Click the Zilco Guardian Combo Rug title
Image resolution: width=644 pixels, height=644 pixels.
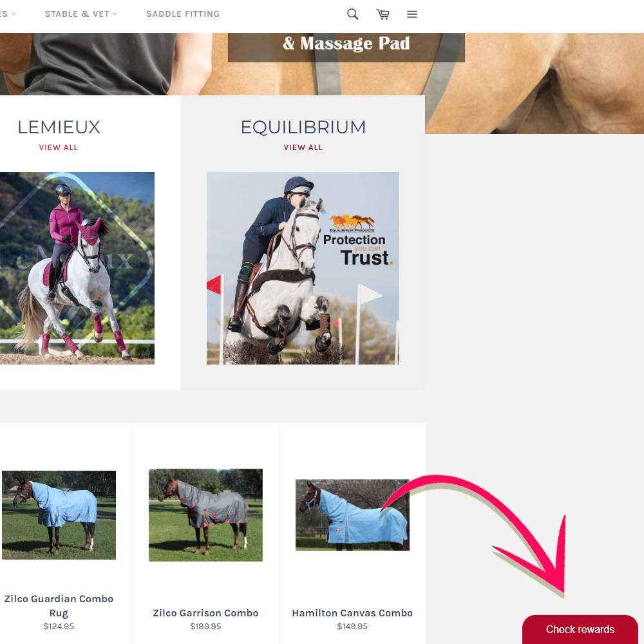(x=59, y=606)
